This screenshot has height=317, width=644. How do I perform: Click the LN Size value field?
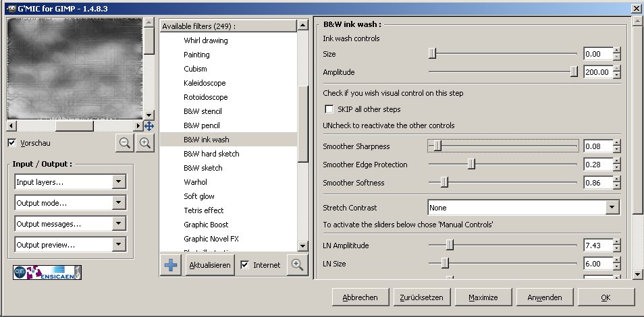[x=598, y=264]
